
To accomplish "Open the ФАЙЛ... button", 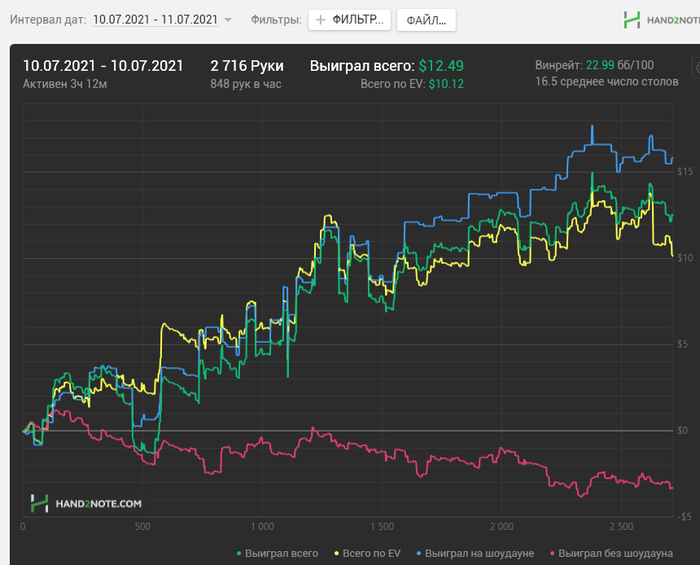I will 426,20.
